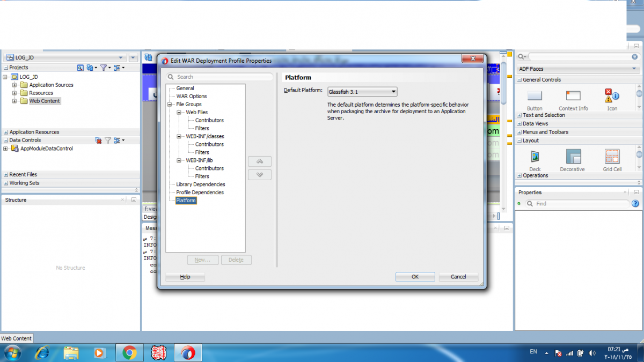The height and width of the screenshot is (362, 644).
Task: Pick the Deck component in Layout
Action: (535, 157)
